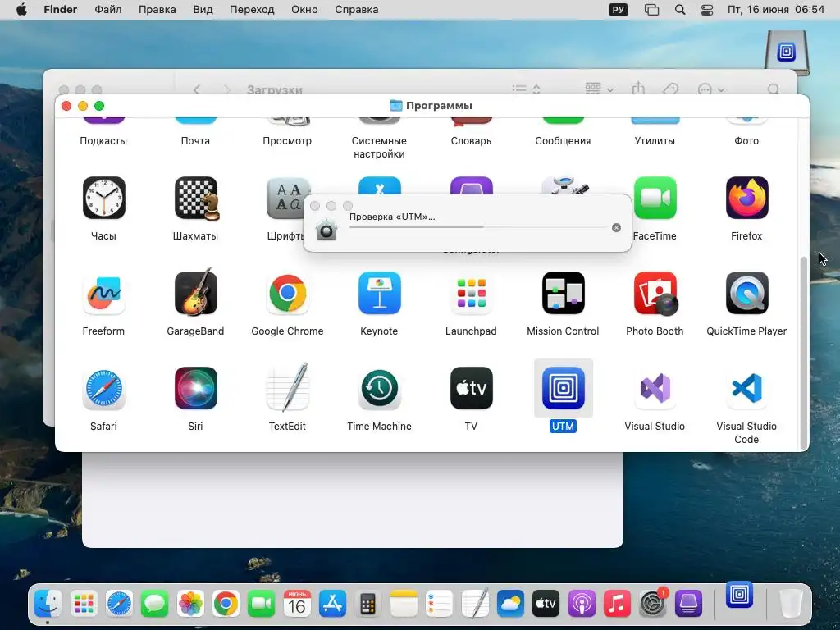Screen dimensions: 840x630
Task: Open the Вид menu
Action: point(203,10)
